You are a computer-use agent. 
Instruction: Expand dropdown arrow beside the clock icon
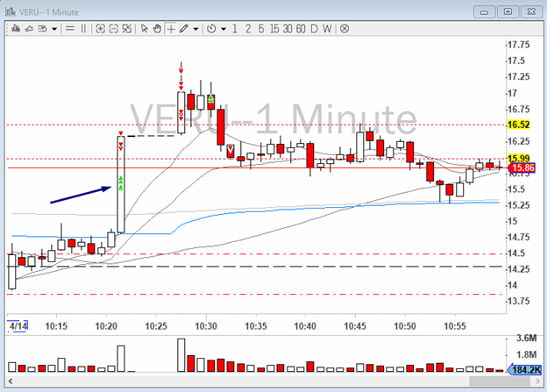point(224,29)
